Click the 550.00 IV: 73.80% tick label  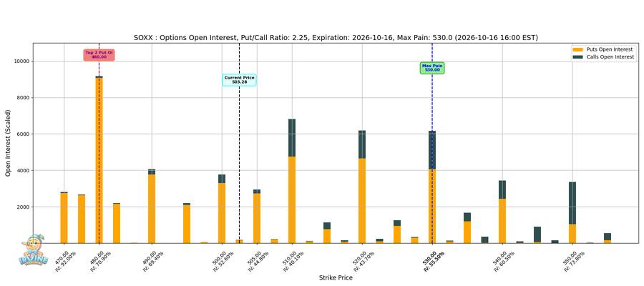coord(573,260)
